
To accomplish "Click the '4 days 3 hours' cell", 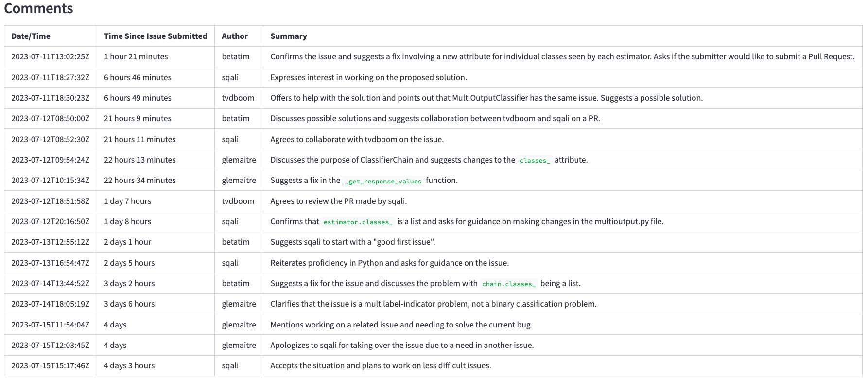I will coord(129,365).
